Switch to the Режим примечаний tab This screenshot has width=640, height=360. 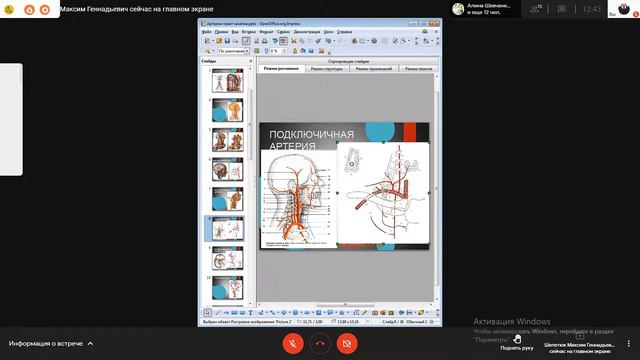click(373, 69)
